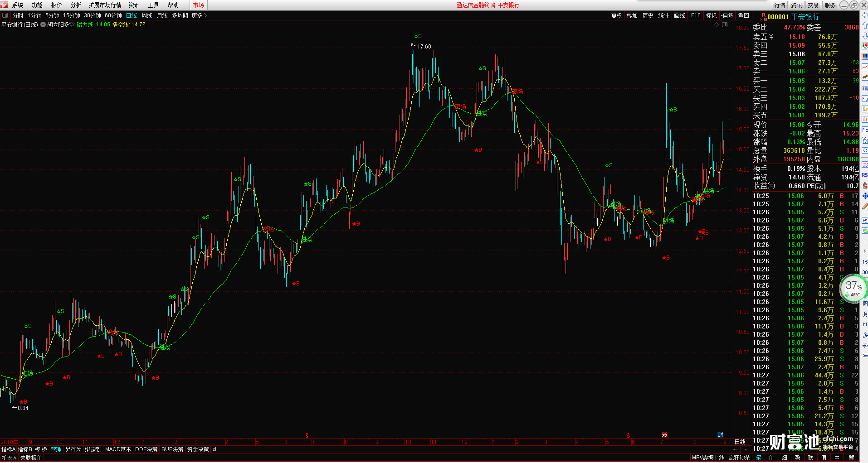The height and width of the screenshot is (463, 868).
Task: Open the 统计 statistics dropdown
Action: click(663, 15)
